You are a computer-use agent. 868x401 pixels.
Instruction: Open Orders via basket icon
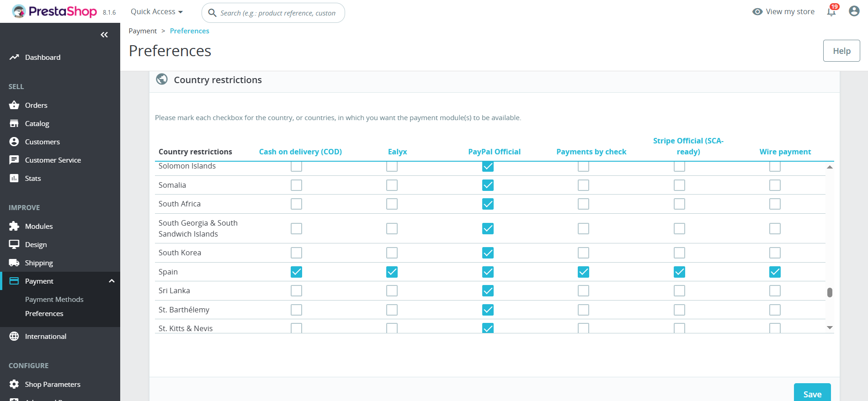click(x=14, y=105)
